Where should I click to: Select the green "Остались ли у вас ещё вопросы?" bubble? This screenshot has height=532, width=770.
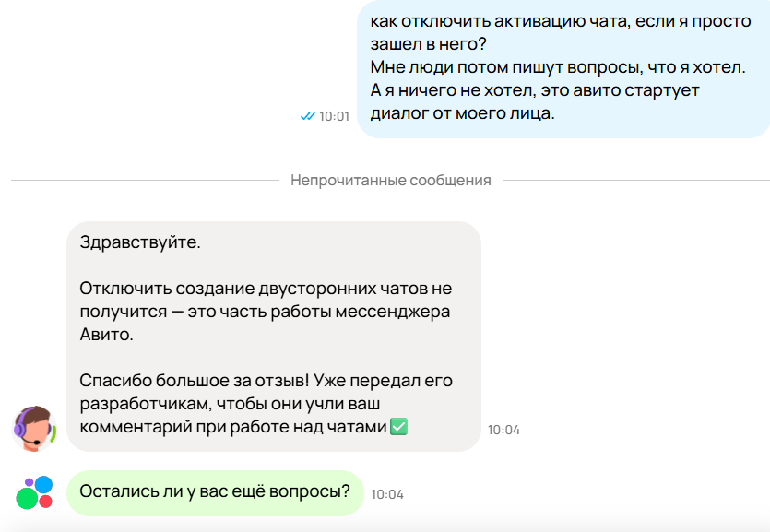(x=215, y=492)
